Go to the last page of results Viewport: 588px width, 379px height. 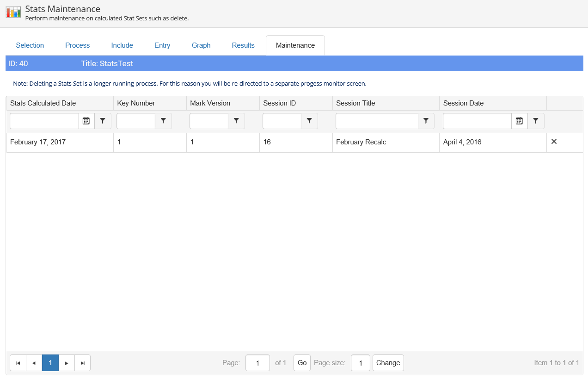83,363
